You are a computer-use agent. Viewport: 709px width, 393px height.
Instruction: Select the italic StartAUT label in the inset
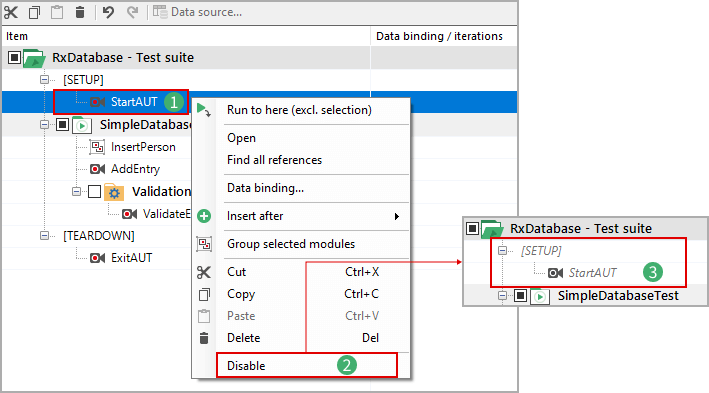pos(592,273)
